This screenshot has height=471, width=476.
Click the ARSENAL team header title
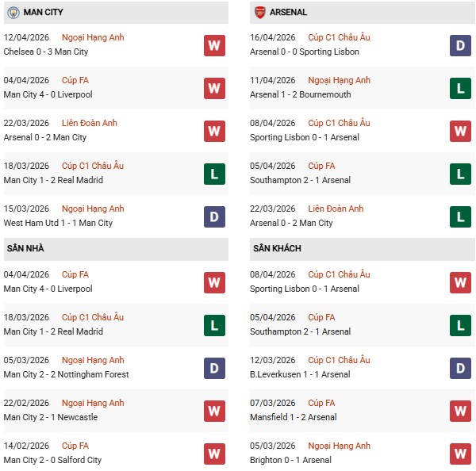tap(288, 13)
